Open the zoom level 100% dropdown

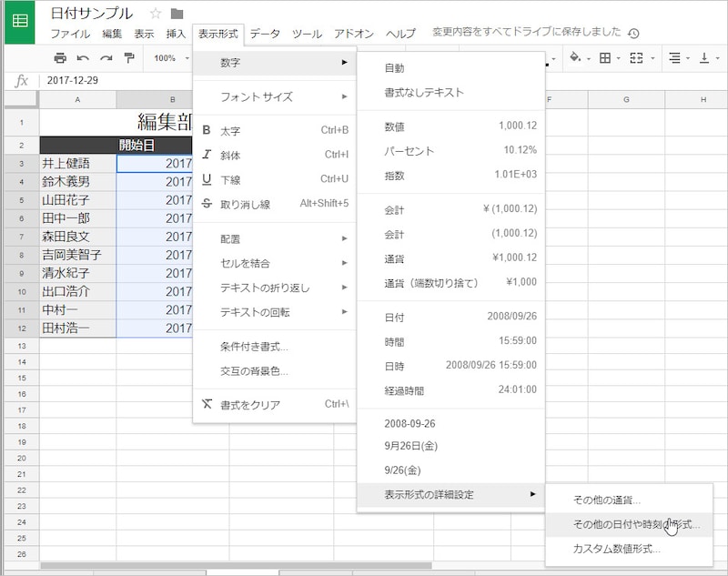[168, 58]
